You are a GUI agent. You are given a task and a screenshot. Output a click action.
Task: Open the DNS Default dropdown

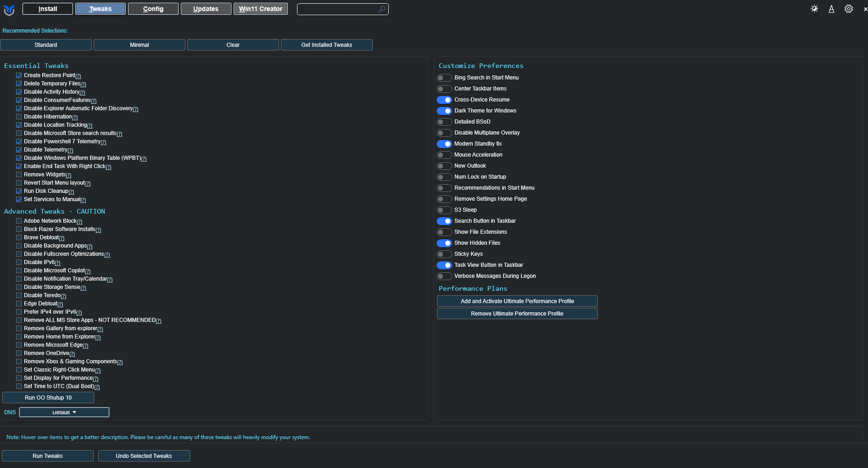pyautogui.click(x=64, y=412)
